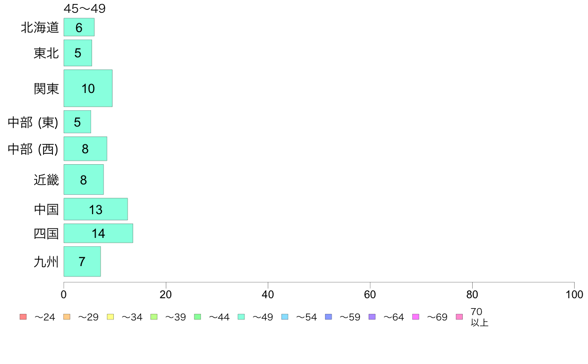Click the 45~49 chart title
The width and height of the screenshot is (588, 364).
tap(85, 8)
